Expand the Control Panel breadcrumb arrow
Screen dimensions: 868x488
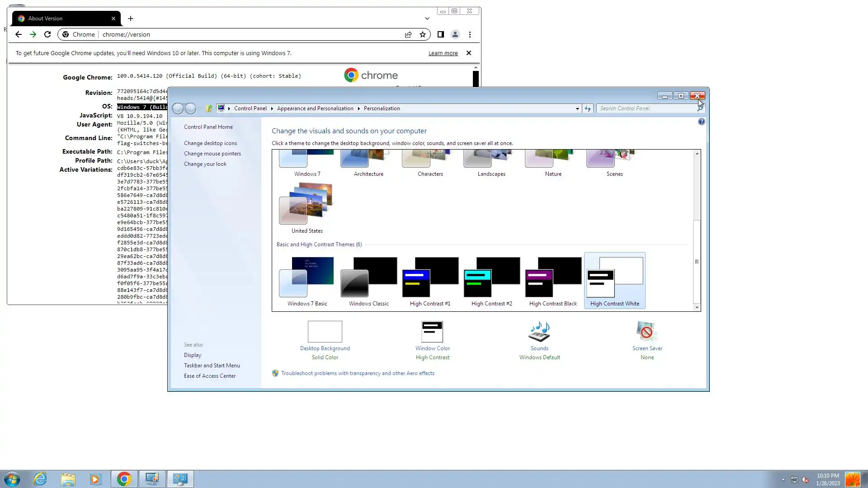(272, 108)
